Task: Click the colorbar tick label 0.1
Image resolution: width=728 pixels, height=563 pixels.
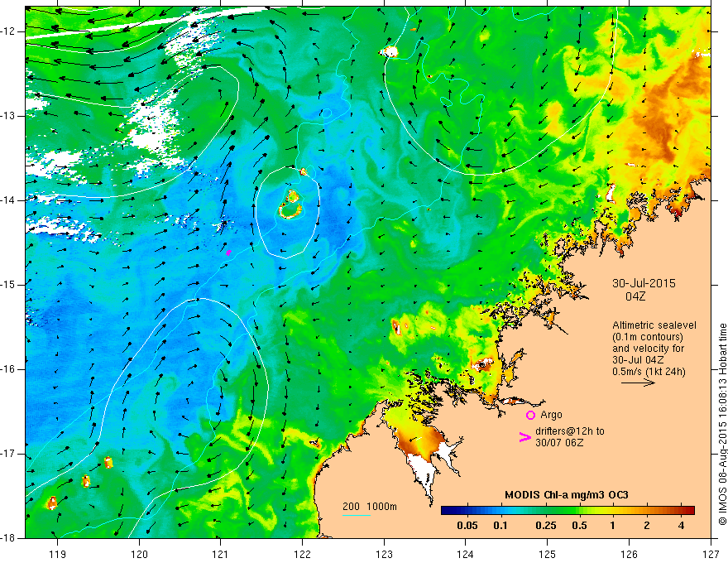Action: pos(500,526)
